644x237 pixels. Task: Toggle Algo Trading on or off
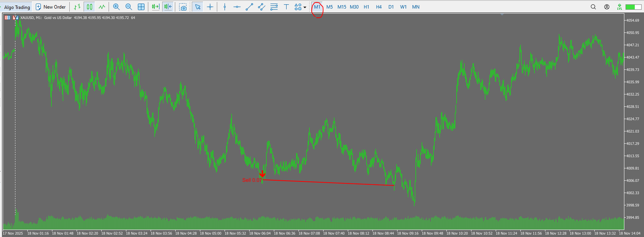(17, 7)
